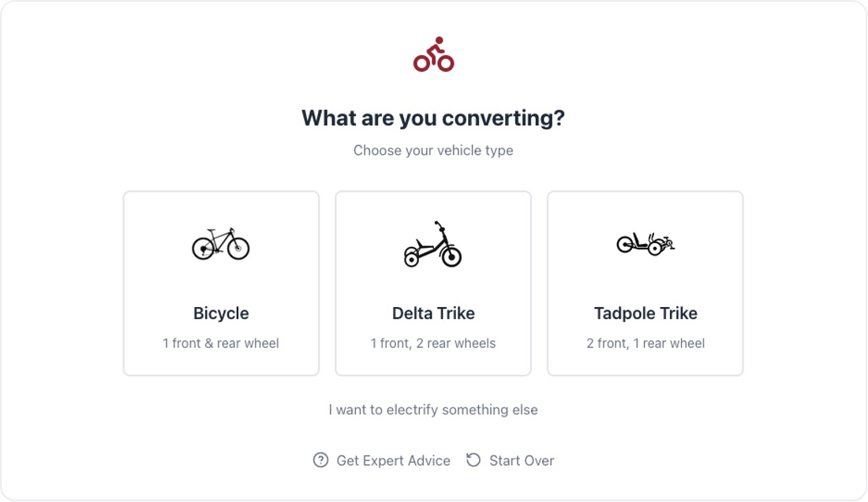The image size is (868, 502).
Task: Select the bicycle illustration icon
Action: pyautogui.click(x=221, y=244)
